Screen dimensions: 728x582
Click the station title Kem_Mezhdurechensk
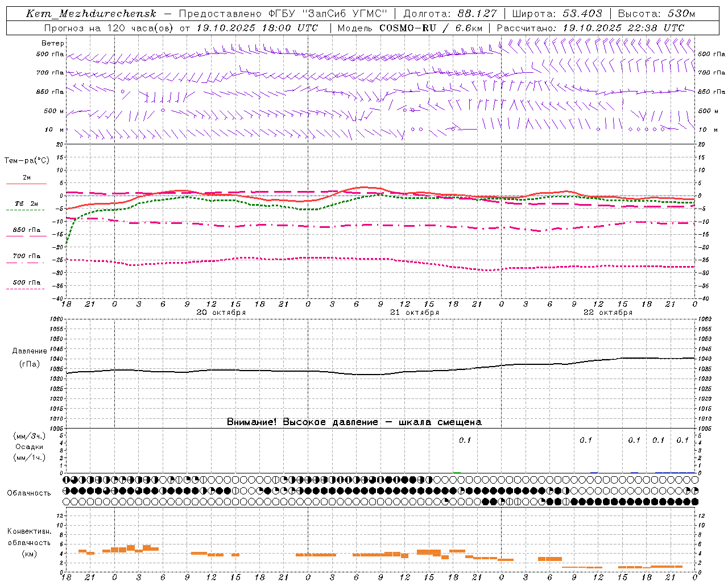click(91, 14)
